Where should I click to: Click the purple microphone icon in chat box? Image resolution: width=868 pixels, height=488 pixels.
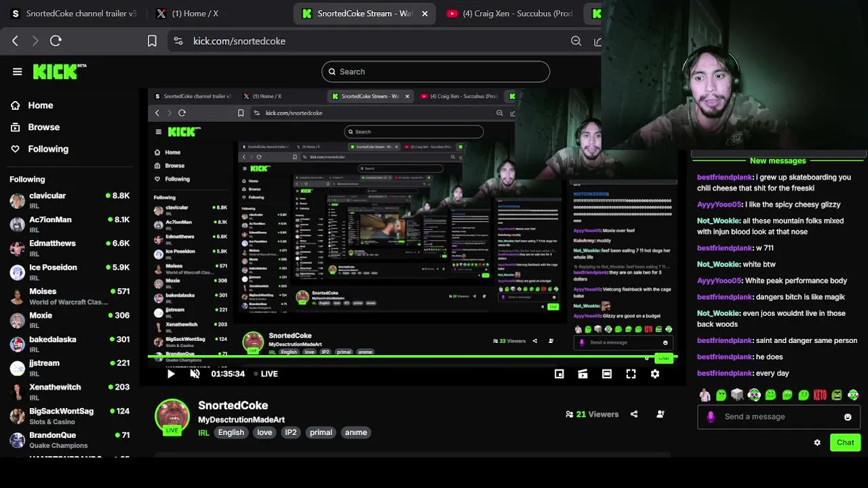pos(711,417)
